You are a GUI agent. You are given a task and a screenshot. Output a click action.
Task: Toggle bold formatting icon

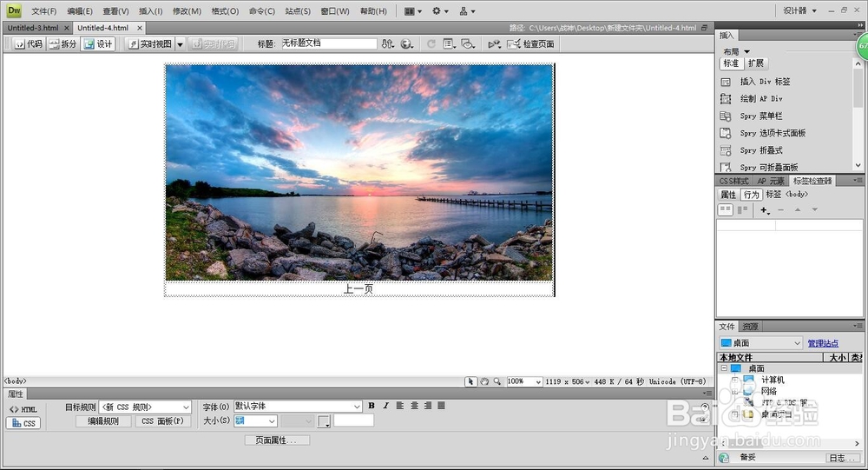pos(372,406)
